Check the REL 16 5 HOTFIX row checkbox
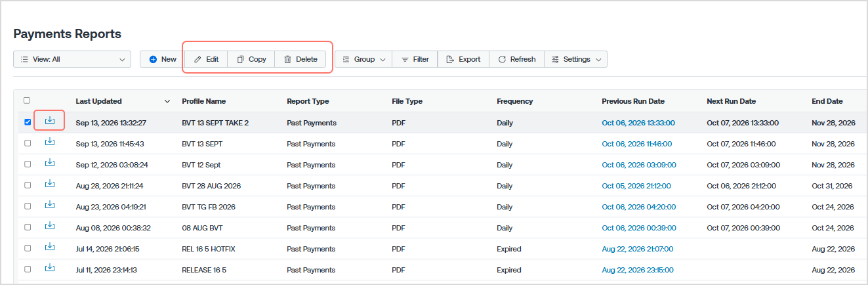Viewport: 868px width, 285px height. (27, 248)
